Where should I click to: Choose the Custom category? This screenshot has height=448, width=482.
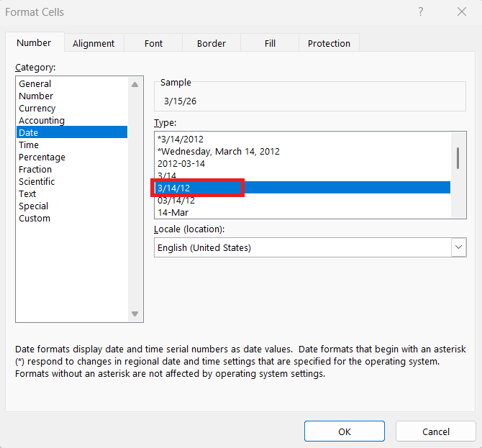35,218
